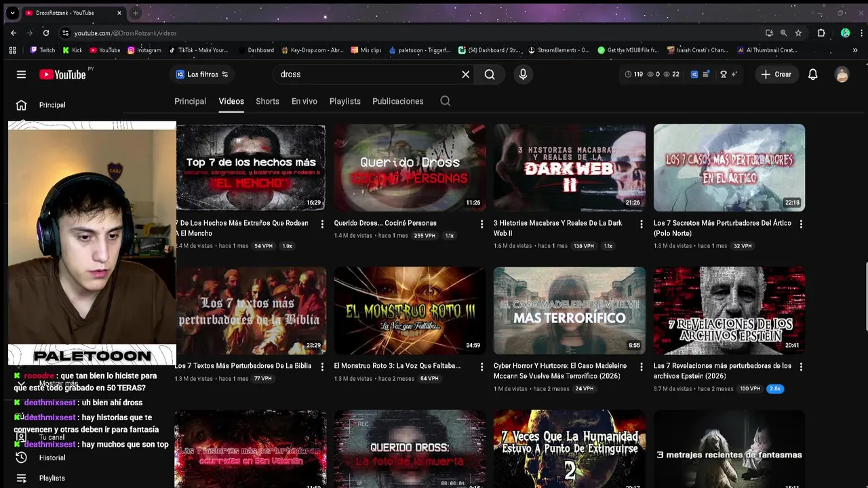The image size is (868, 488).
Task: Open options menu for Cociné Personas video
Action: point(481,224)
